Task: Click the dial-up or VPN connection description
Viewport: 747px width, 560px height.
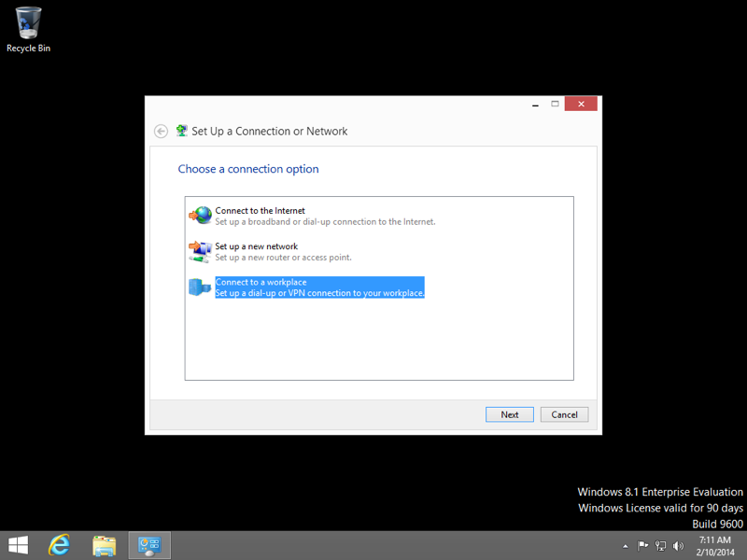Action: coord(319,293)
